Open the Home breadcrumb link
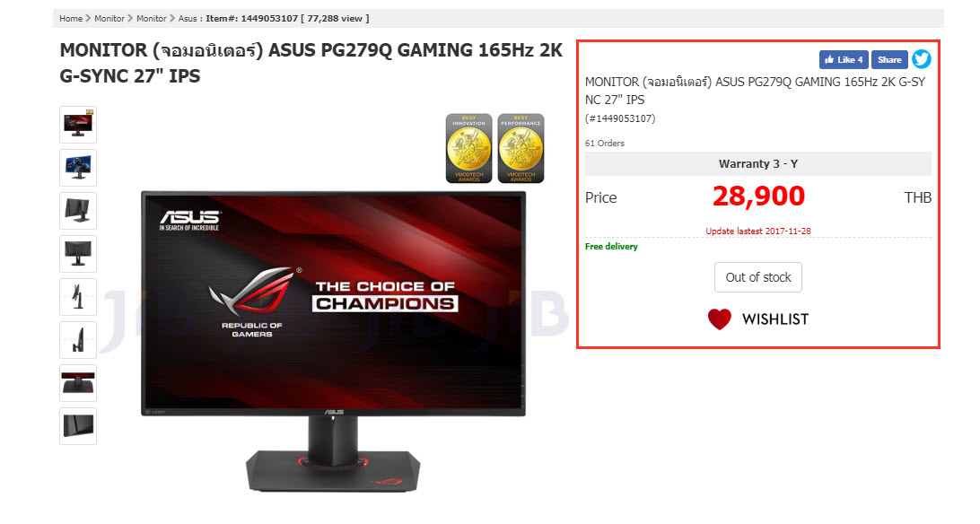 71,19
